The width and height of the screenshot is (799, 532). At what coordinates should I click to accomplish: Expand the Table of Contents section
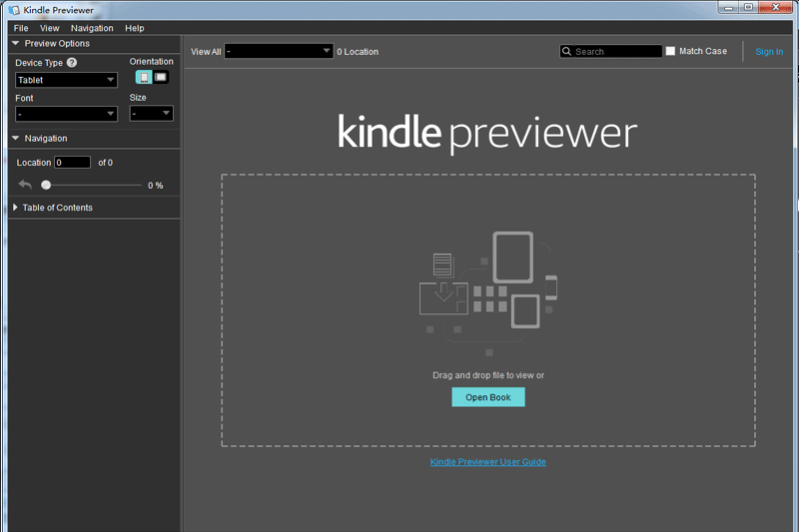pyautogui.click(x=15, y=208)
